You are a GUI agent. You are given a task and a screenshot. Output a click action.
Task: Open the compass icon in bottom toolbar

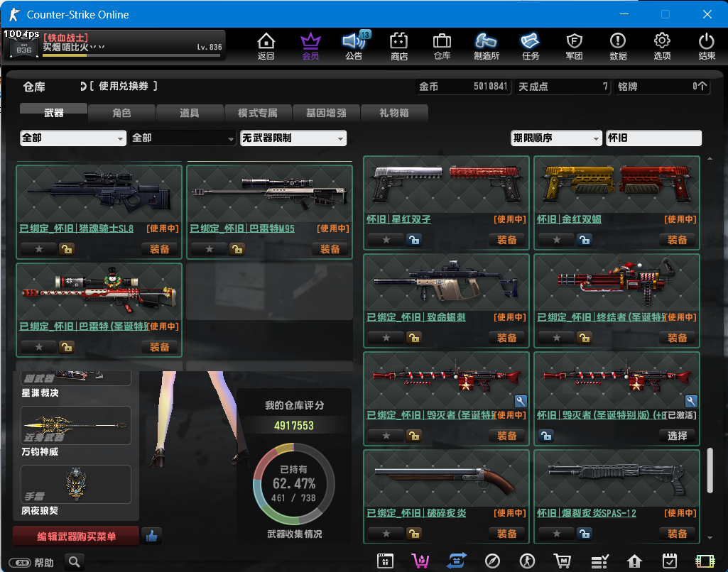tap(492, 561)
